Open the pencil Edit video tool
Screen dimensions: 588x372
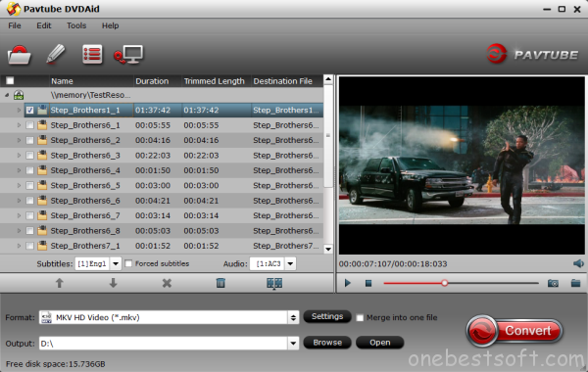[x=56, y=54]
